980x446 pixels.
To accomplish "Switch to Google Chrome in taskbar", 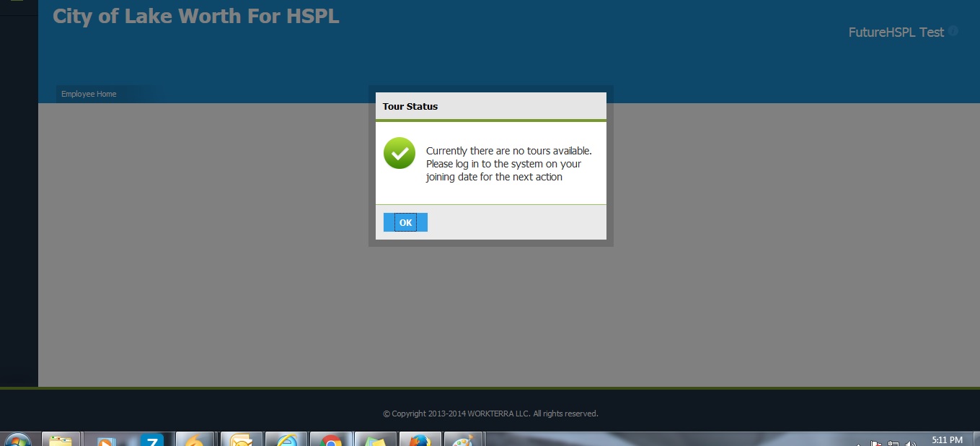I will (x=331, y=440).
